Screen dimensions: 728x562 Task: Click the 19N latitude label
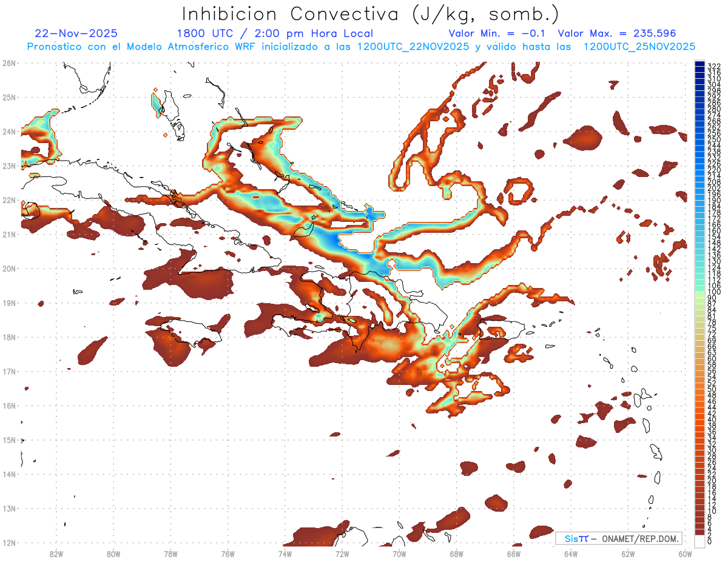[8, 303]
